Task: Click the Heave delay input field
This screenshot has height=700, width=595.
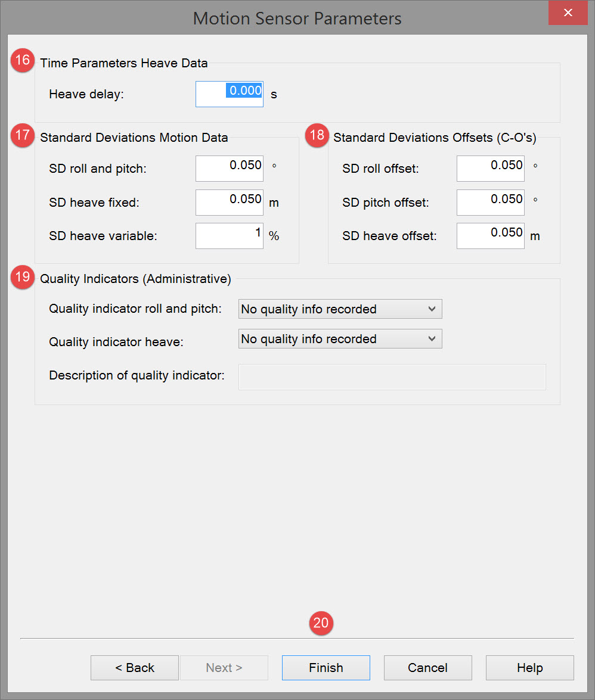Action: pyautogui.click(x=230, y=94)
